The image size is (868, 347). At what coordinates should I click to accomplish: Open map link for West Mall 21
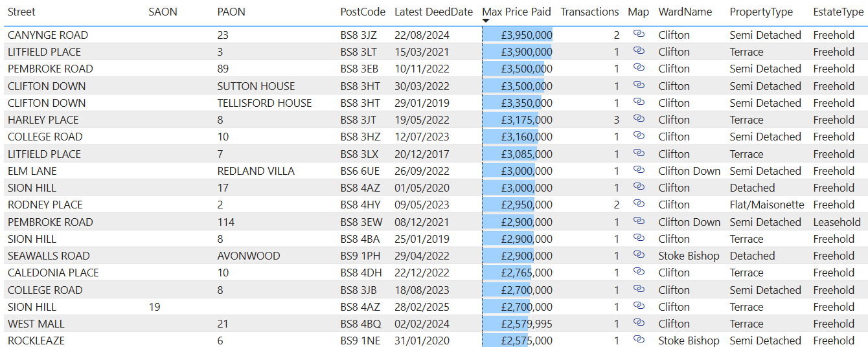(x=638, y=323)
